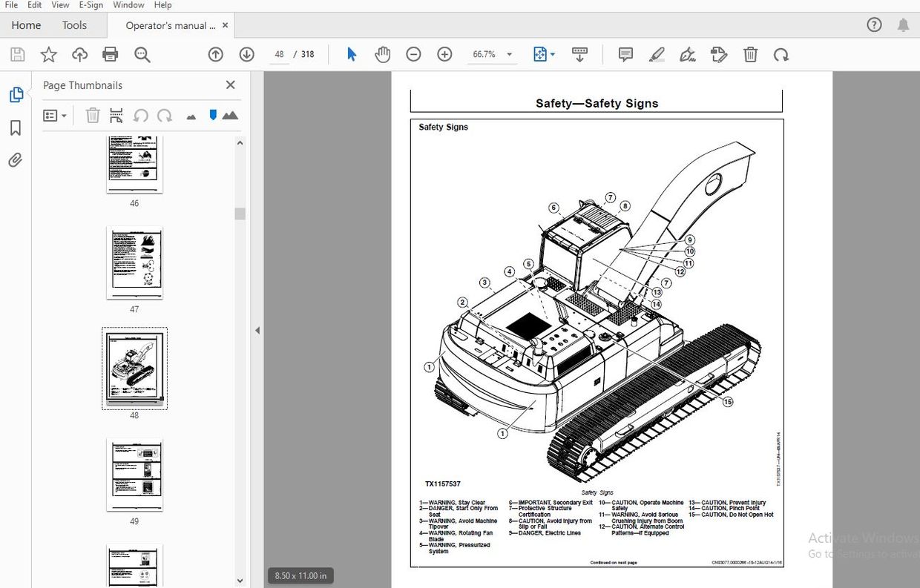Screen dimensions: 920x588
Task: Close the Page Thumbnails panel
Action: coord(230,85)
